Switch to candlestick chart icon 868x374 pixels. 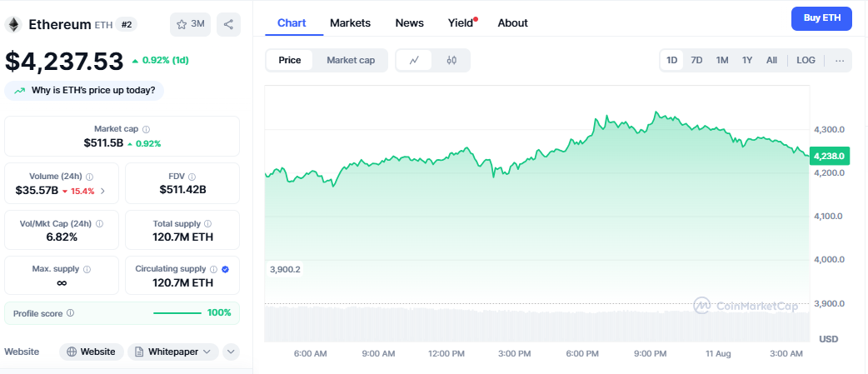451,60
